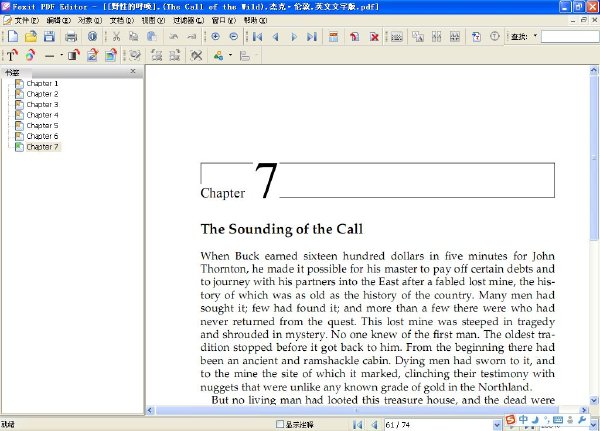This screenshot has height=431, width=600.
Task: Click the page icon with red arrow
Action: [355, 37]
